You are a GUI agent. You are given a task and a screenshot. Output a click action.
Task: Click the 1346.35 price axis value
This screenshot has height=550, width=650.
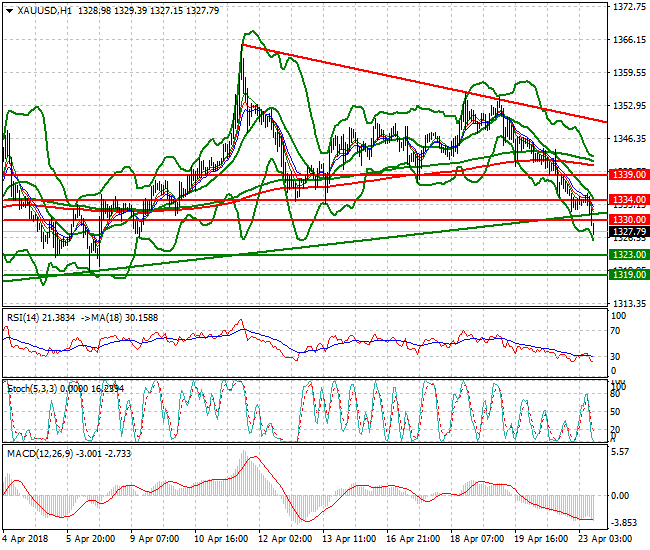[629, 138]
